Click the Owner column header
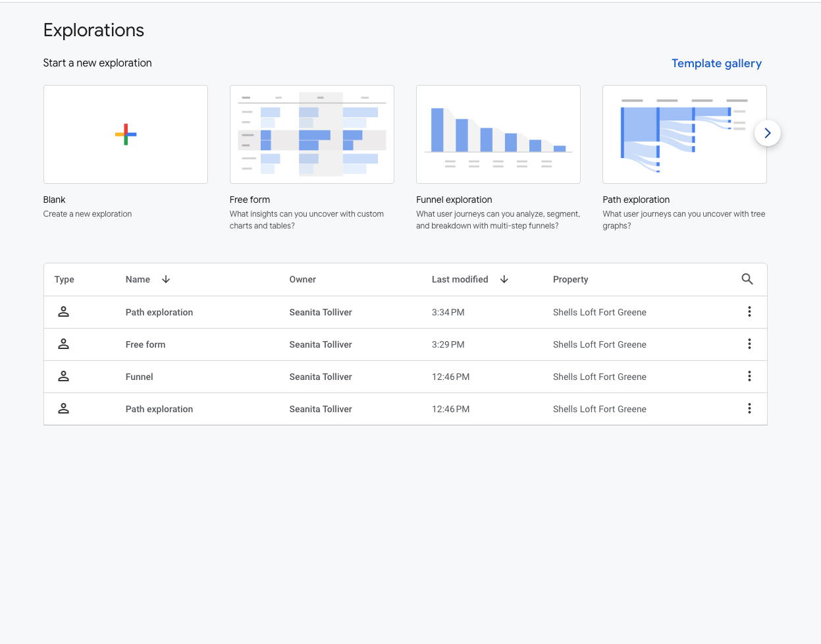The width and height of the screenshot is (821, 644). [x=303, y=279]
